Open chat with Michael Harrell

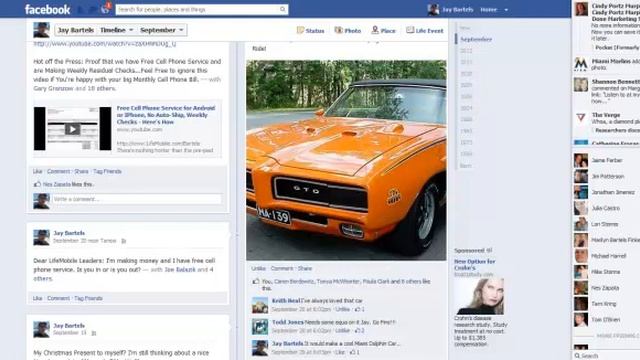(606, 256)
